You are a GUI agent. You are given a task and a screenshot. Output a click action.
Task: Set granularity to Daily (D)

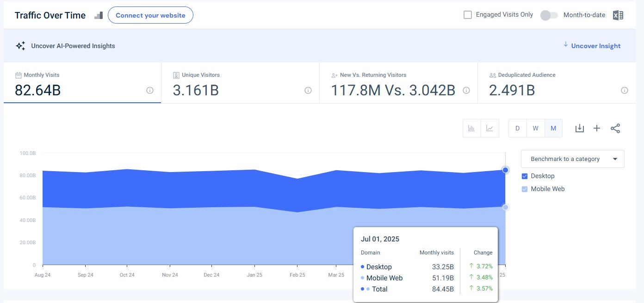point(517,128)
